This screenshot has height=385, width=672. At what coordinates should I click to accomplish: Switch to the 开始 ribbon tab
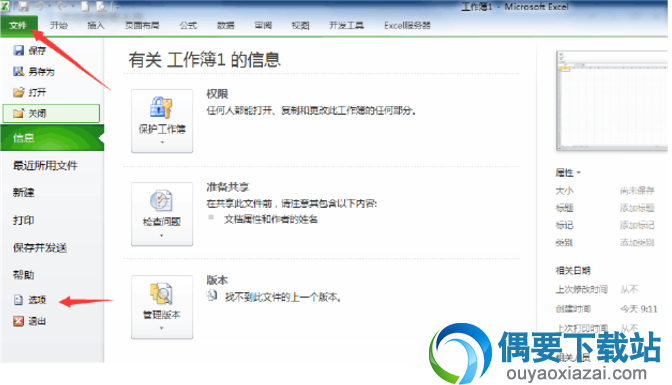(x=58, y=25)
